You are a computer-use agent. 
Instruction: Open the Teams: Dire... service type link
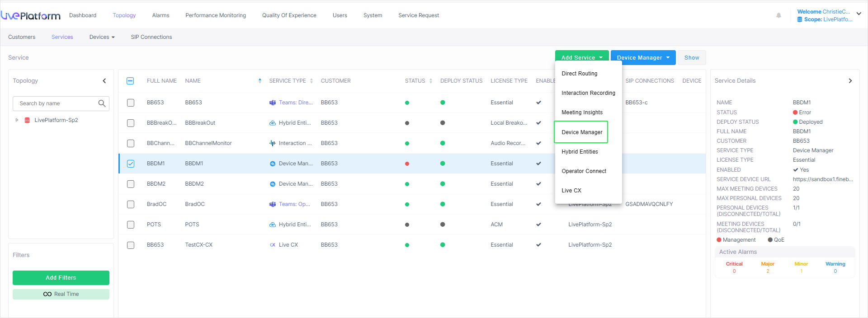[296, 103]
